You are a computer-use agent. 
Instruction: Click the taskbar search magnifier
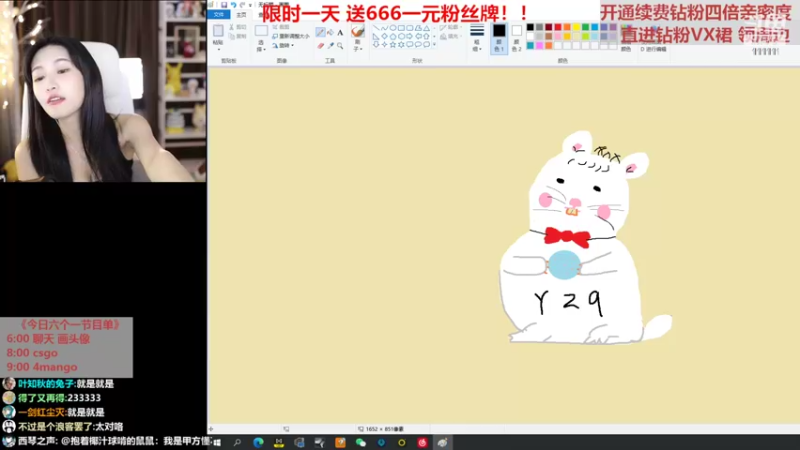point(237,442)
